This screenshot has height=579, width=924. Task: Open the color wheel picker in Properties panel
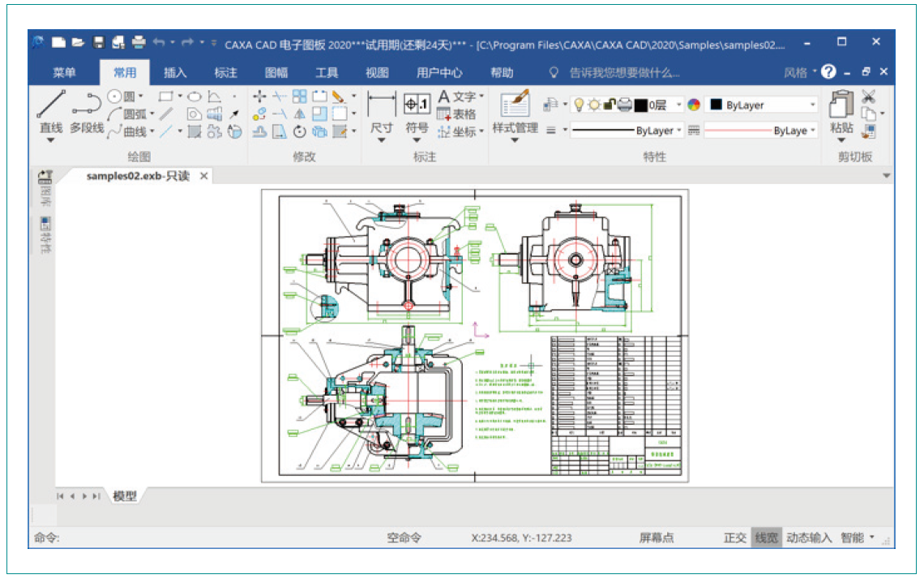695,105
